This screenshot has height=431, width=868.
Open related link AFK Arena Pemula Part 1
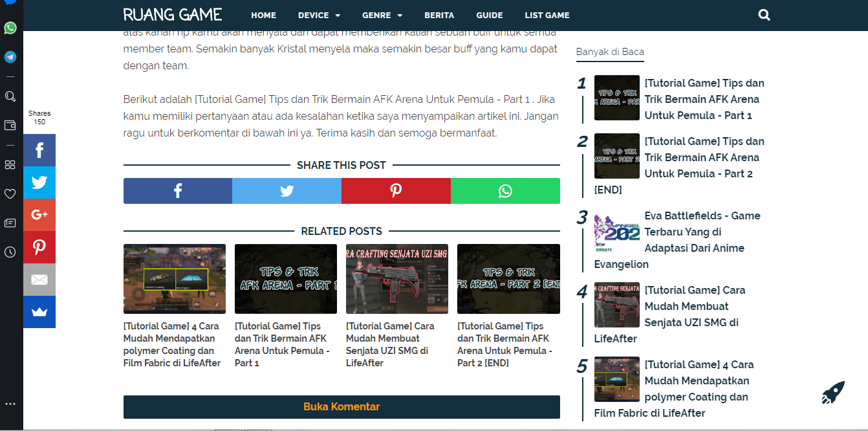pos(283,344)
